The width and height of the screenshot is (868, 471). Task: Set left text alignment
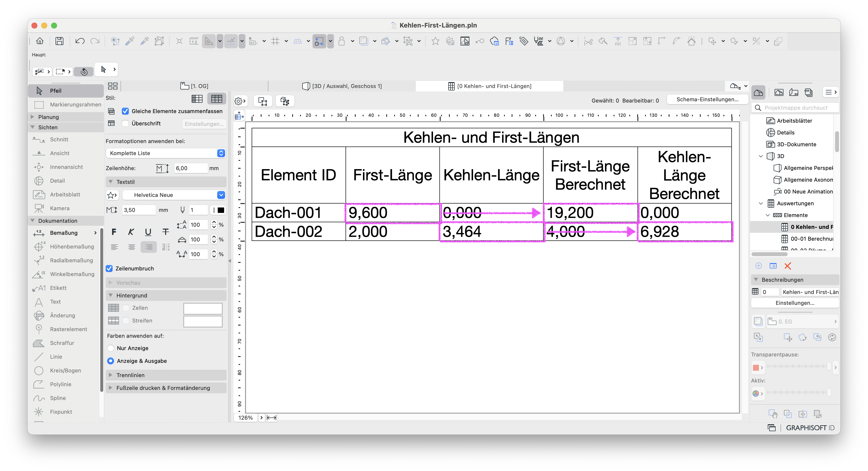coord(115,247)
